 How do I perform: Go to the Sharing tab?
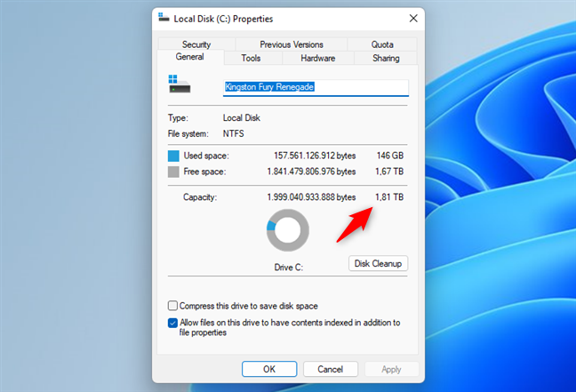pyautogui.click(x=386, y=58)
